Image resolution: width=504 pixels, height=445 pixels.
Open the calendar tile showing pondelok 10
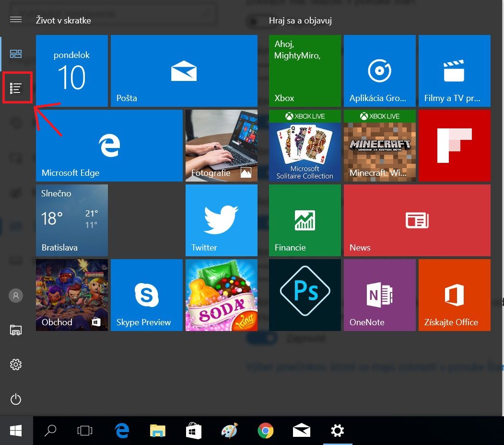(x=71, y=70)
